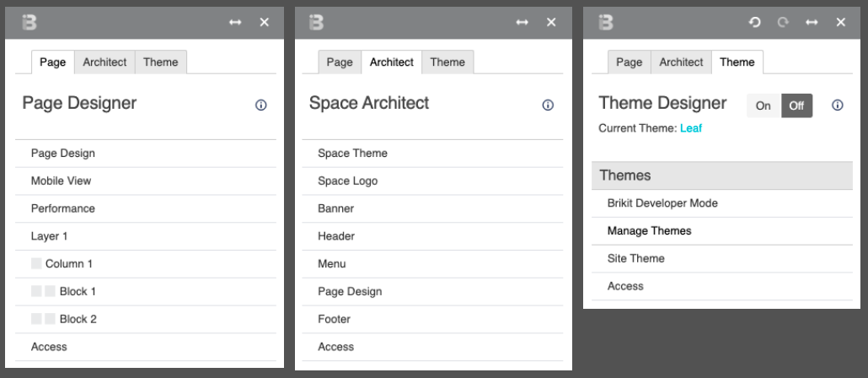Click the info icon in Theme Designer panel

838,105
